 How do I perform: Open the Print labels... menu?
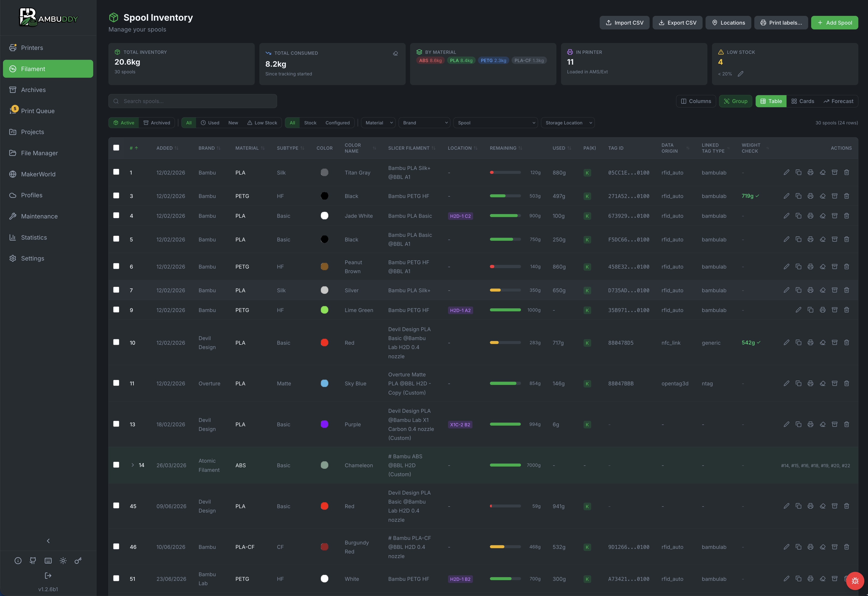coord(781,23)
